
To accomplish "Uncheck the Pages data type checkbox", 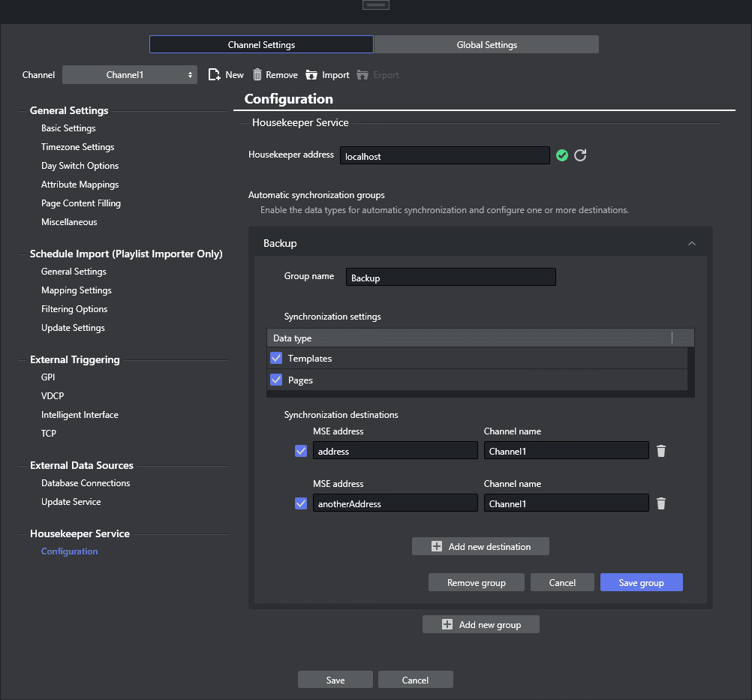I will tap(276, 380).
